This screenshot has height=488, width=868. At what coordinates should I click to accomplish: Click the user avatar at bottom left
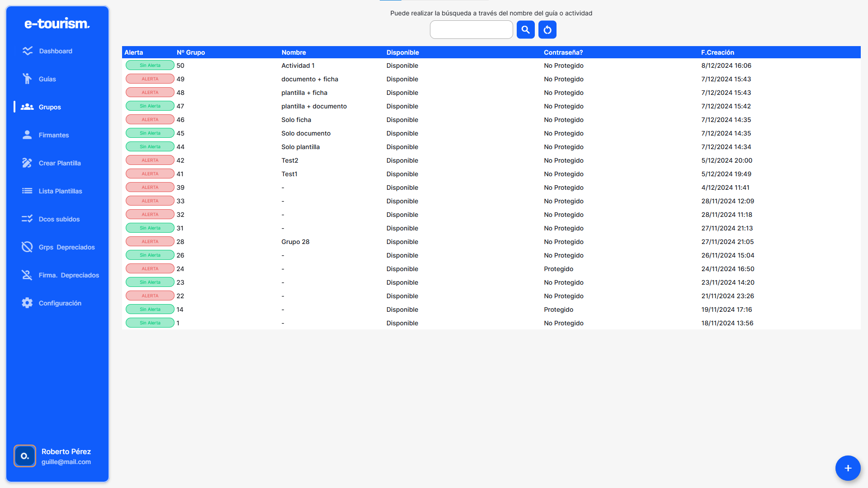tap(25, 456)
